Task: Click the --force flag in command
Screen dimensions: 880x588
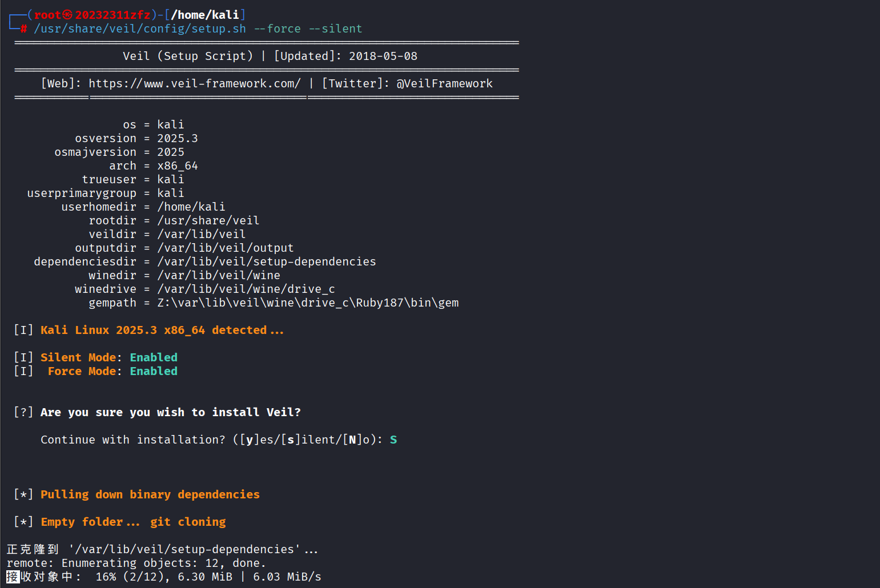Action: (278, 29)
